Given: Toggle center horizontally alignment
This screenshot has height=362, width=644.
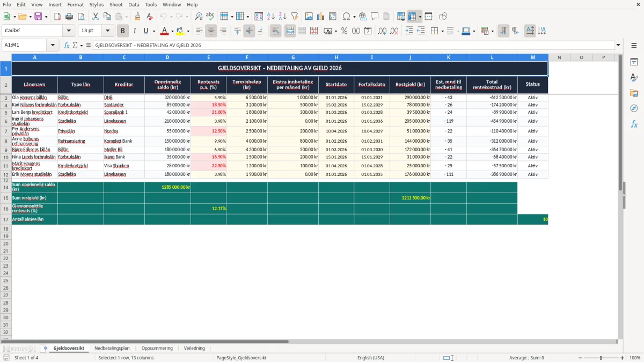Looking at the screenshot, I should 211,31.
